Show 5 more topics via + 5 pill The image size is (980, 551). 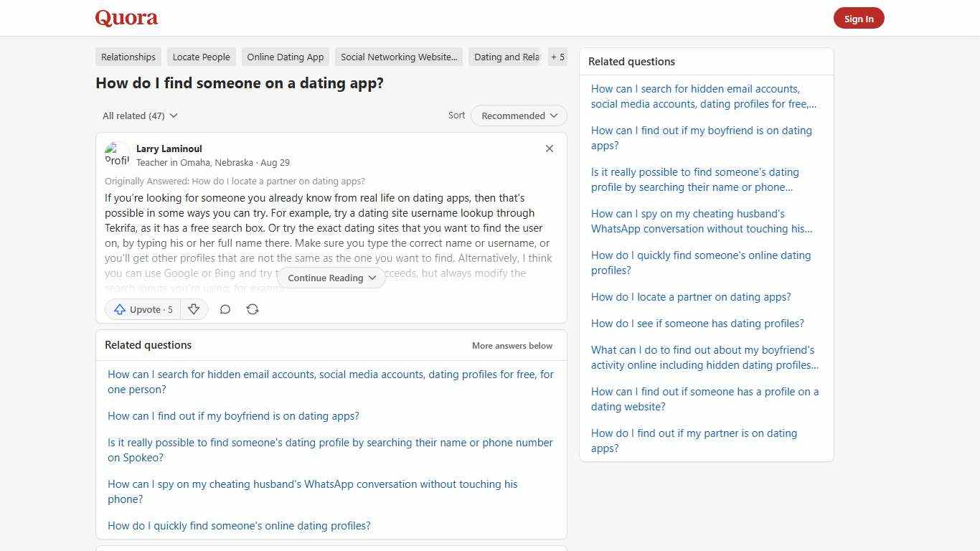click(x=557, y=57)
